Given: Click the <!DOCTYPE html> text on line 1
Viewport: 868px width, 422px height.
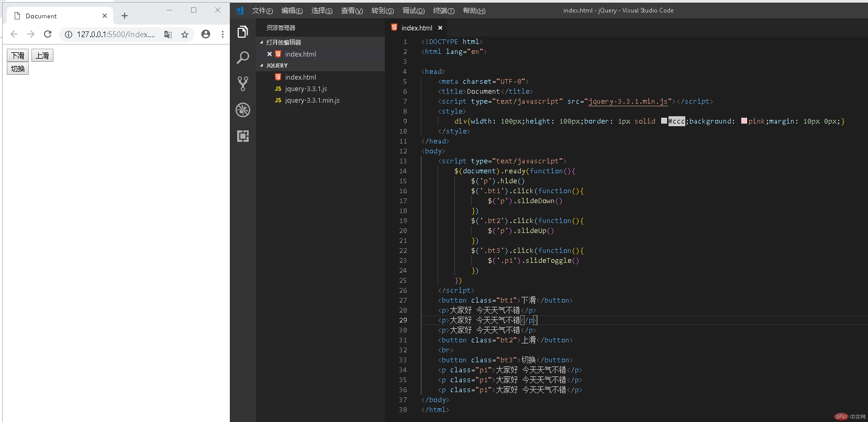Looking at the screenshot, I should (452, 42).
